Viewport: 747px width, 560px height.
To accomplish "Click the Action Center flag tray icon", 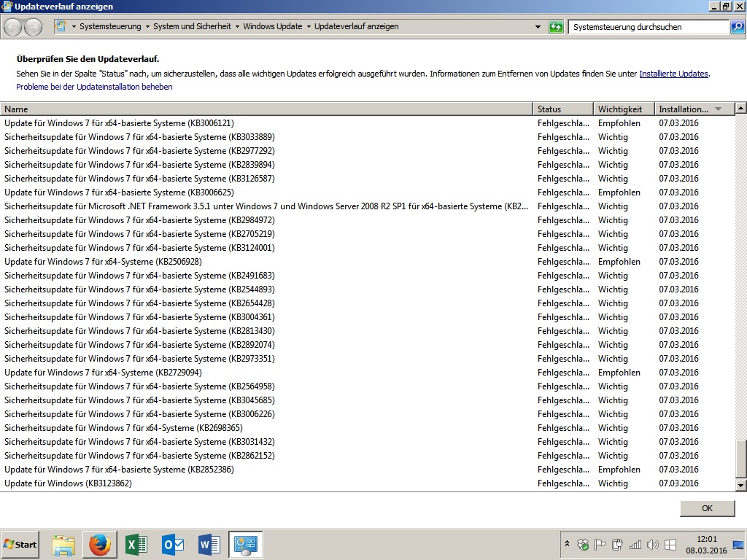I will click(x=600, y=544).
